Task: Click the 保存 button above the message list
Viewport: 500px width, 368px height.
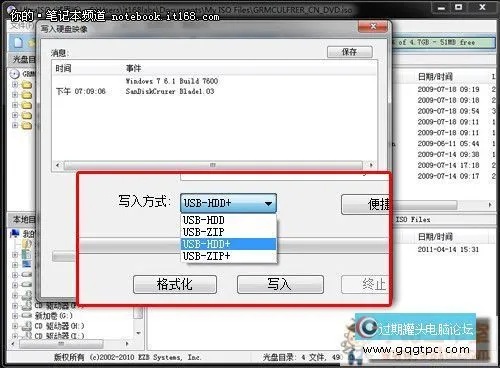Action: (349, 52)
